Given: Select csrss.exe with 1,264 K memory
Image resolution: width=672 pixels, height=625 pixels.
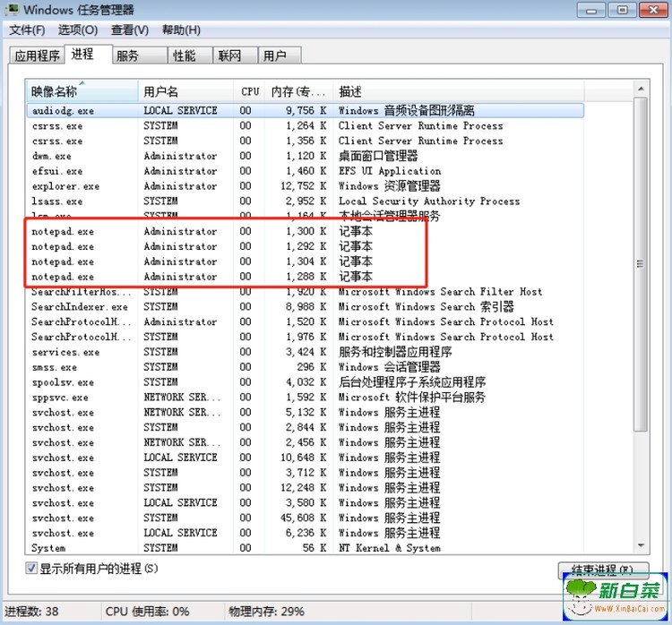Looking at the screenshot, I should pos(306,125).
